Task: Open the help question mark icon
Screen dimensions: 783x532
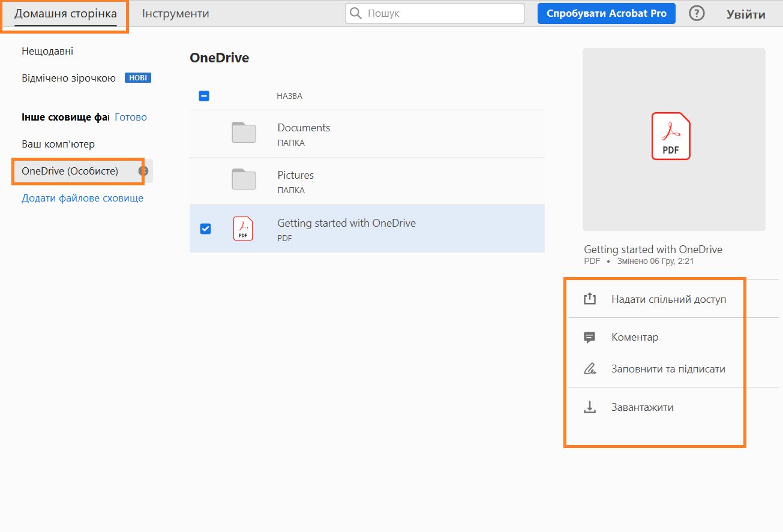Action: coord(696,13)
